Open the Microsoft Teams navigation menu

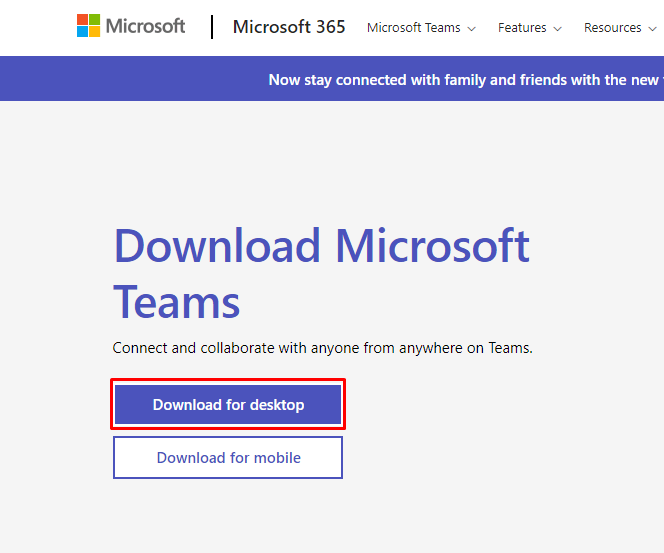click(x=415, y=28)
